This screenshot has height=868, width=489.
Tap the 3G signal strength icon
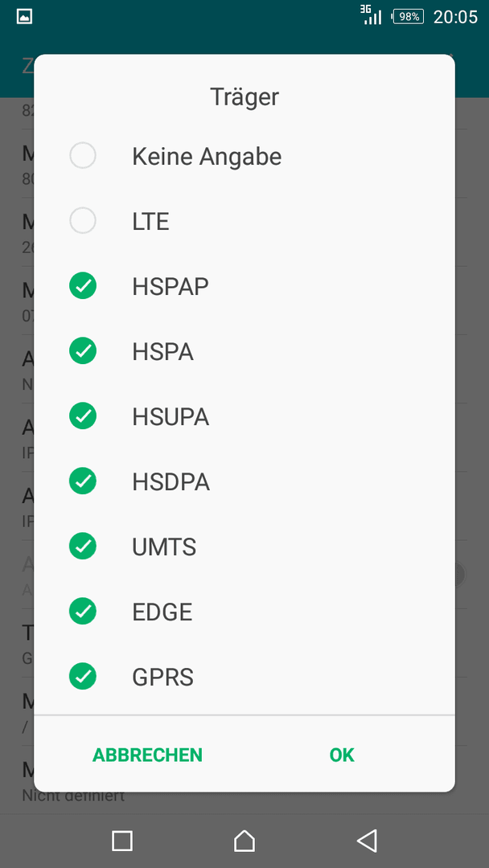tap(371, 15)
